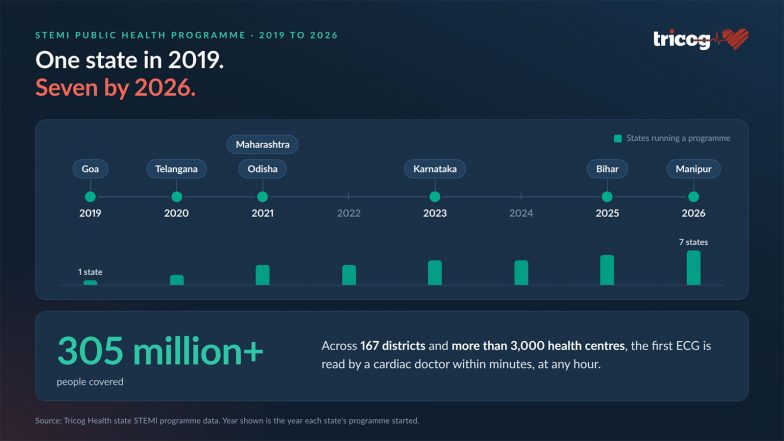Click the 2026 timeline dot

tap(694, 197)
